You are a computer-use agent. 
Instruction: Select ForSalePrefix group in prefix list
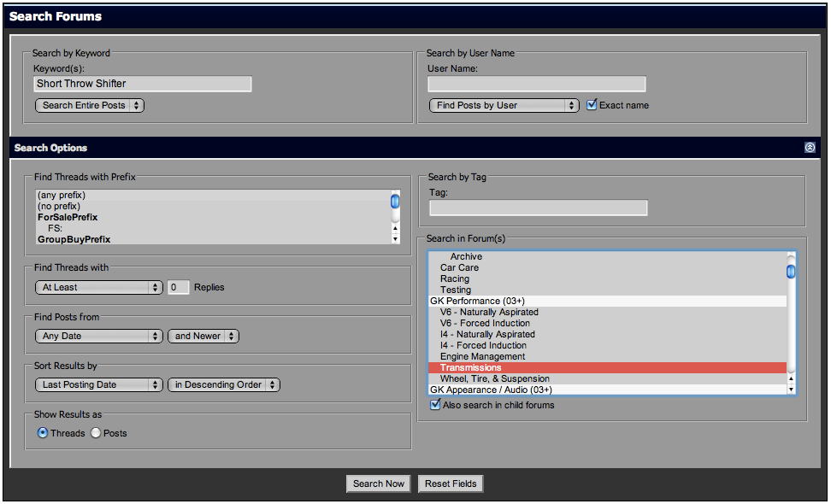pos(213,218)
